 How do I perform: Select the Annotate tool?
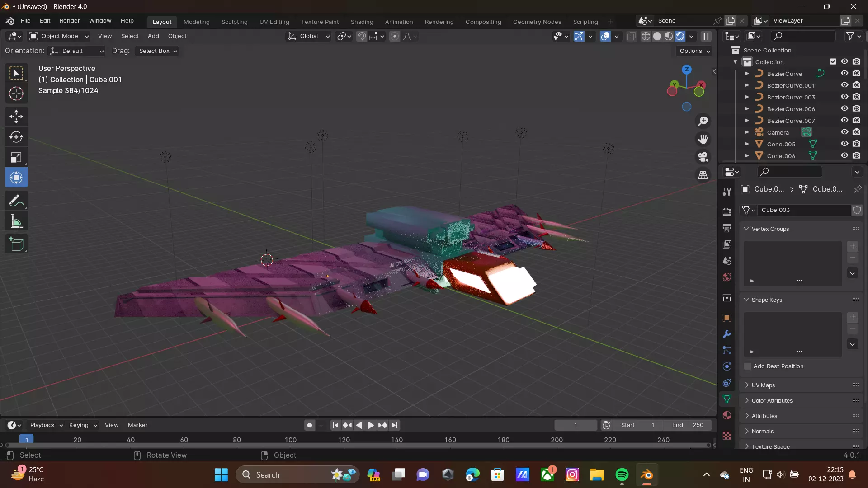pos(16,201)
